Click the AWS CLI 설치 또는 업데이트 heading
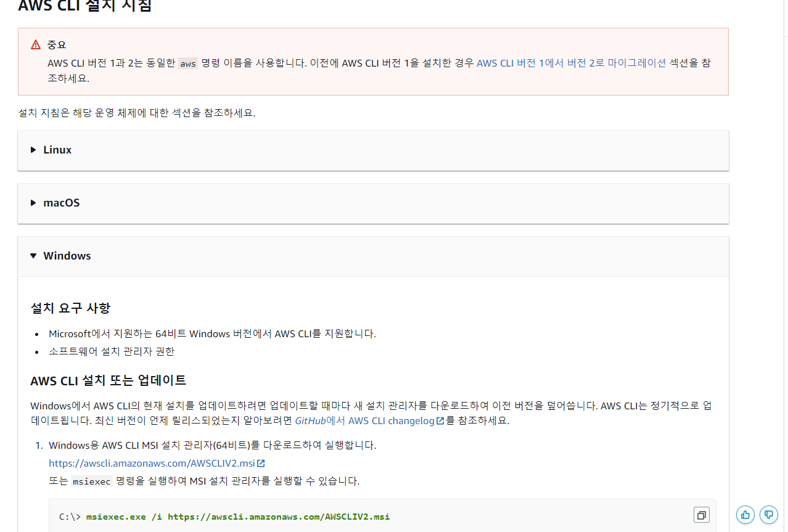The width and height of the screenshot is (788, 532). coord(109,380)
